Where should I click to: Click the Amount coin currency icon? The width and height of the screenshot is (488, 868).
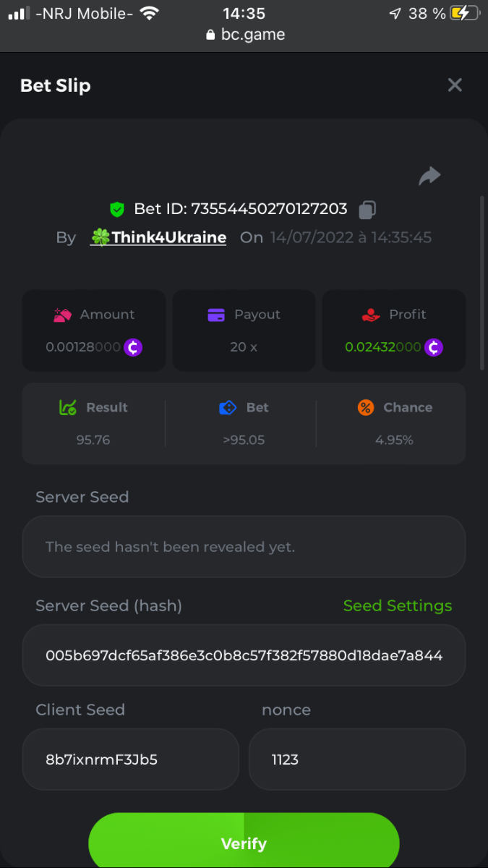(133, 347)
